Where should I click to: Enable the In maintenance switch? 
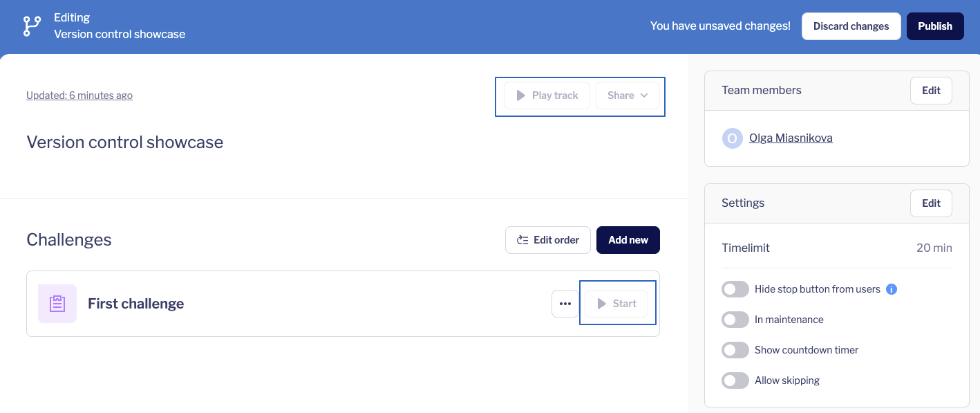735,320
